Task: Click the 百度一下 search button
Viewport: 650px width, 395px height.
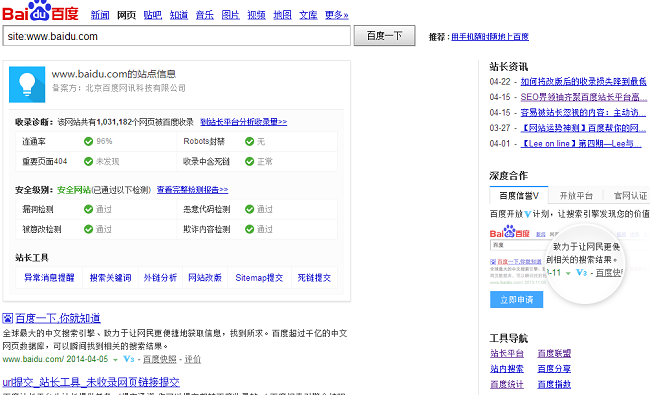Action: (x=385, y=36)
